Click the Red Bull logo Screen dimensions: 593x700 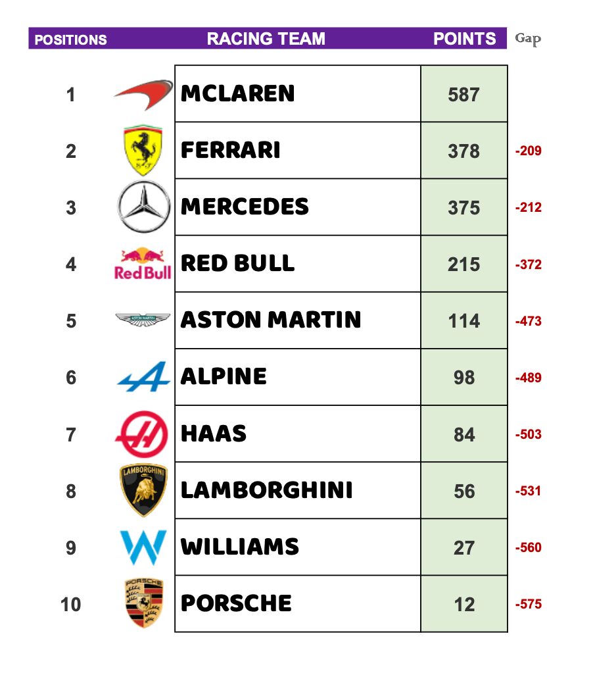pyautogui.click(x=143, y=264)
